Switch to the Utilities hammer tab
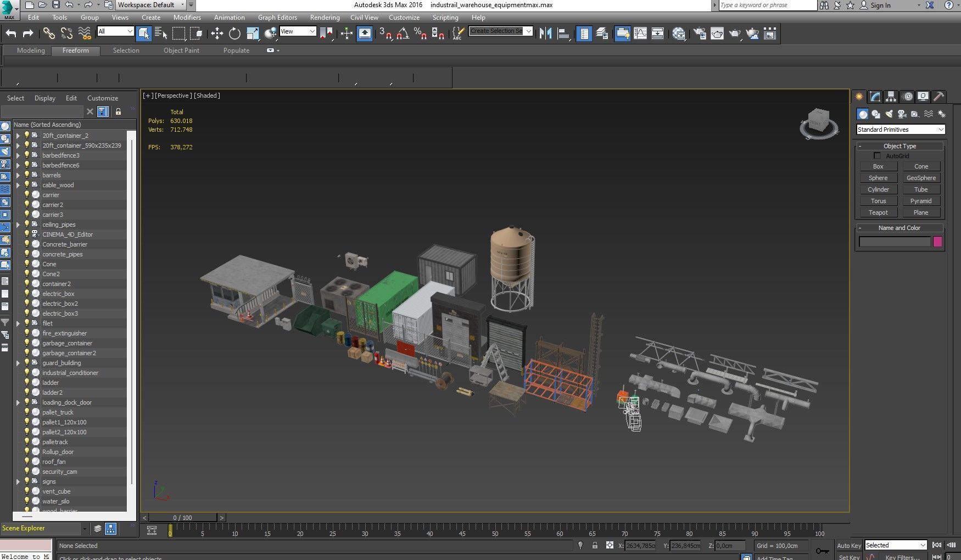This screenshot has width=961, height=560. (x=940, y=97)
